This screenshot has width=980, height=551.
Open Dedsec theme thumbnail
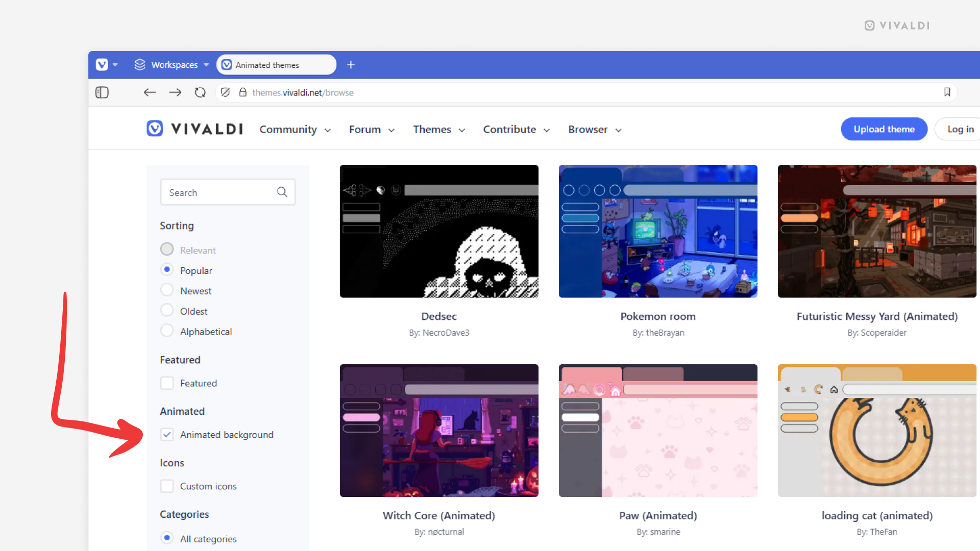[x=439, y=231]
